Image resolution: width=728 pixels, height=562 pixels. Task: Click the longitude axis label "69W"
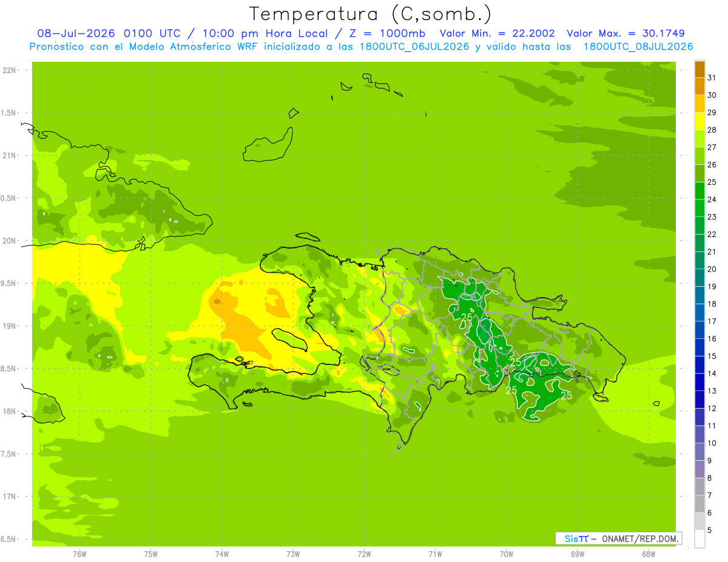pyautogui.click(x=578, y=554)
